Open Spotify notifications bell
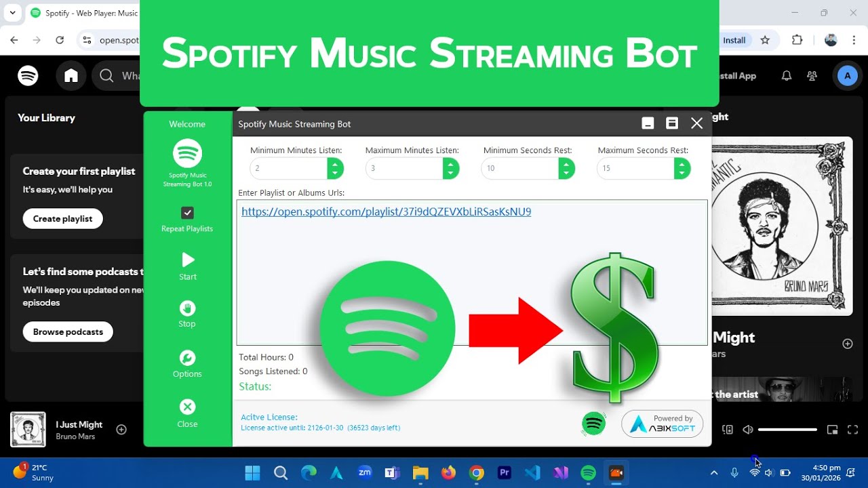The image size is (868, 488). [x=787, y=76]
